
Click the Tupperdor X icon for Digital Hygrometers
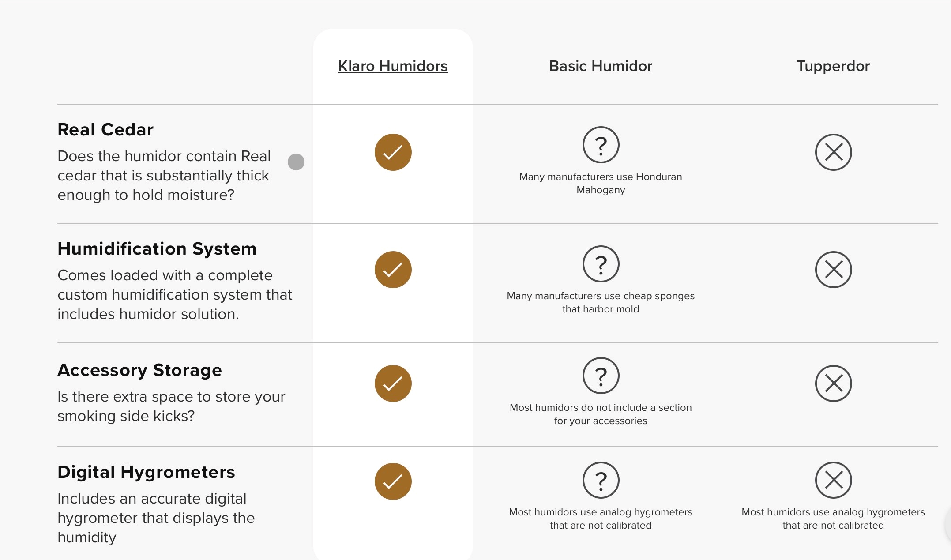(833, 480)
